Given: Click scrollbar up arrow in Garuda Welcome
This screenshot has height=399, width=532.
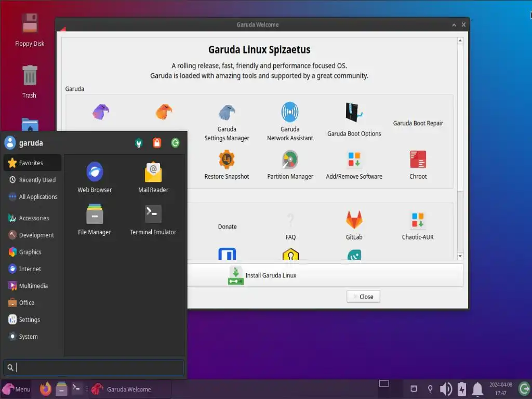Looking at the screenshot, I should pos(460,41).
